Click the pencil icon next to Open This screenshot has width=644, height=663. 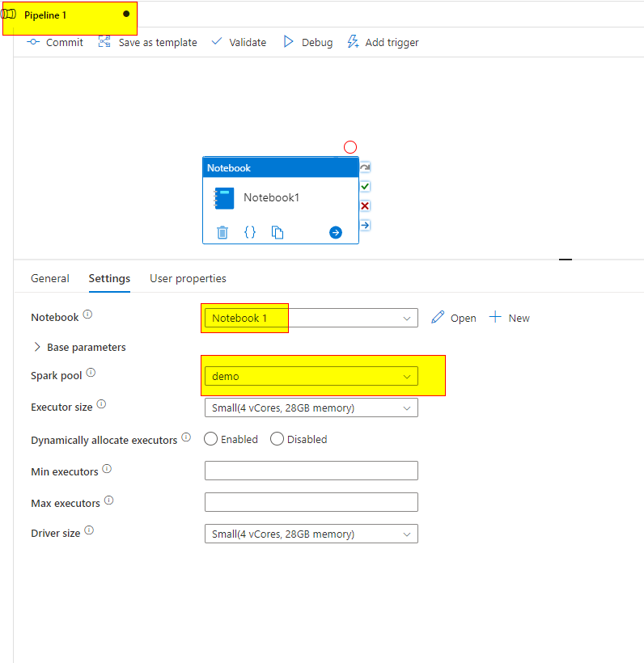coord(438,317)
